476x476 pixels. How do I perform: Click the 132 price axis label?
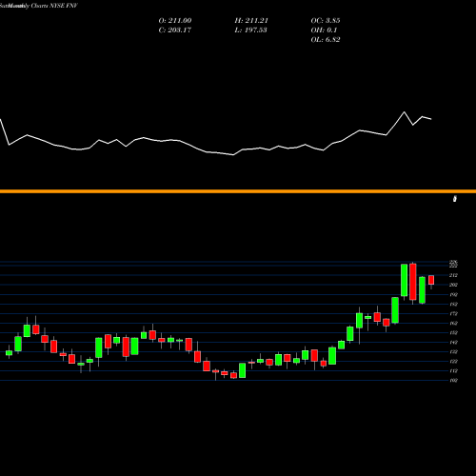(x=453, y=351)
